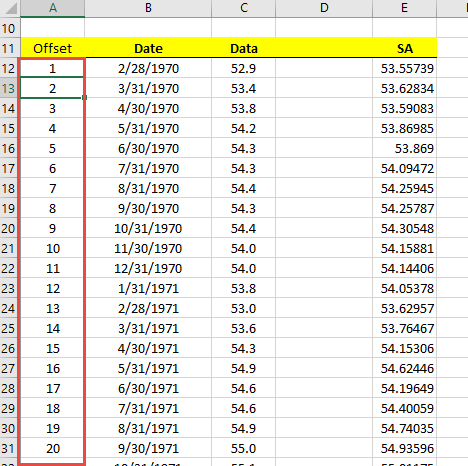Screen dimensions: 468x466
Task: Select column B header
Action: [148, 8]
